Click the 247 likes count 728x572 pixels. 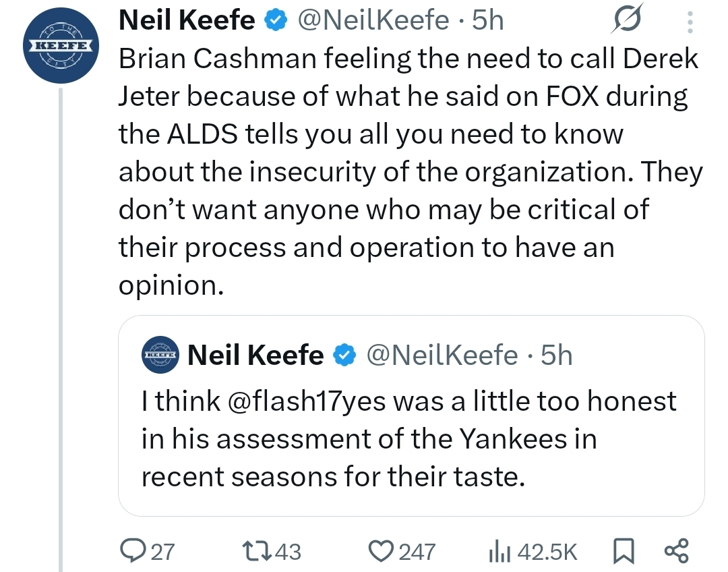click(418, 552)
